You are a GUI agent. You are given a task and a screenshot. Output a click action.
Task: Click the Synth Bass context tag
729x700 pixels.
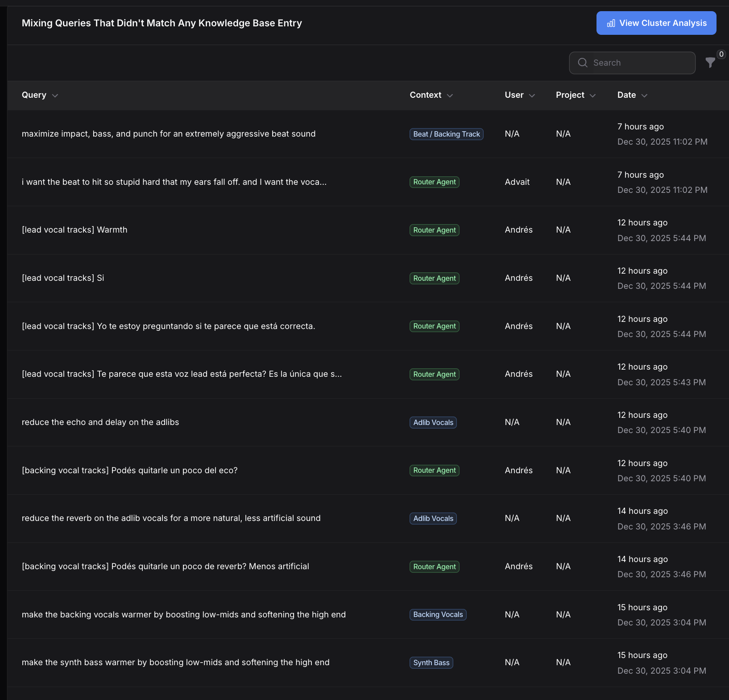click(431, 662)
